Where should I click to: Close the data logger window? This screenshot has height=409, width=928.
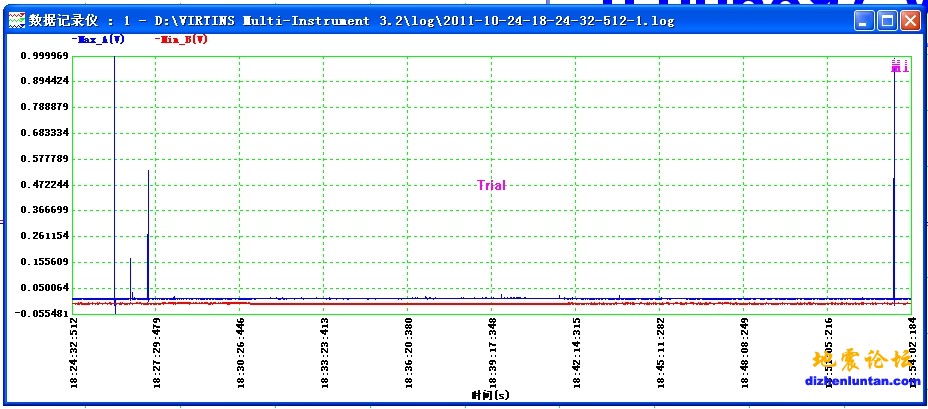click(x=909, y=20)
